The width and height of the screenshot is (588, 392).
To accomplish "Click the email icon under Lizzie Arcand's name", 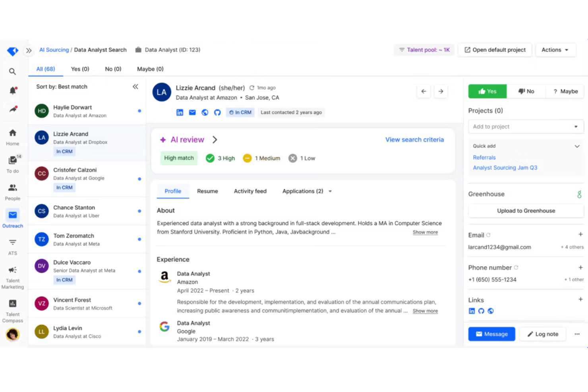I will point(192,112).
